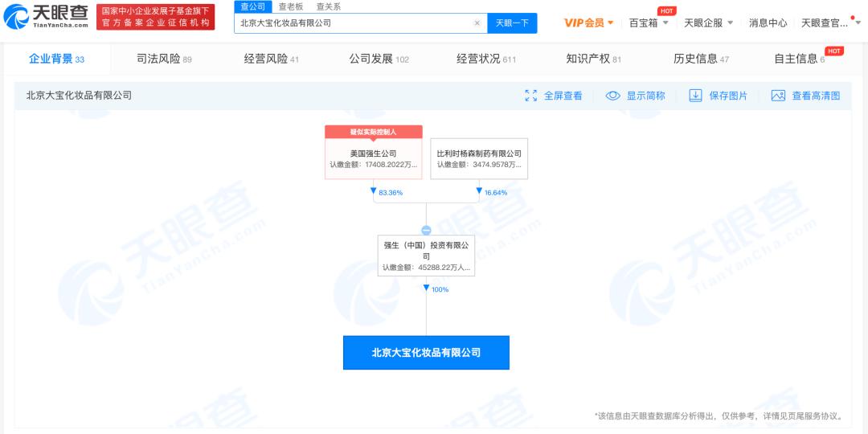Open the 经营风险 tab
The height and width of the screenshot is (434, 868).
click(272, 59)
